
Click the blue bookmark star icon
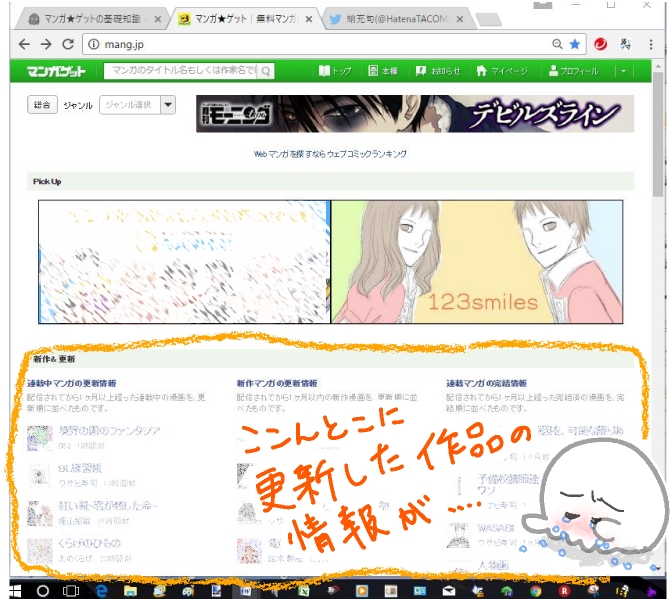tap(574, 44)
